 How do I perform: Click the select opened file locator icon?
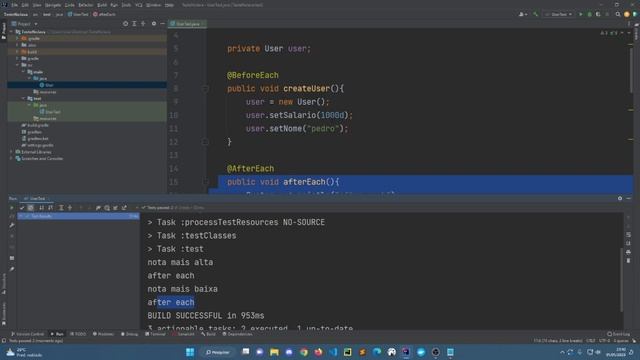[x=125, y=24]
